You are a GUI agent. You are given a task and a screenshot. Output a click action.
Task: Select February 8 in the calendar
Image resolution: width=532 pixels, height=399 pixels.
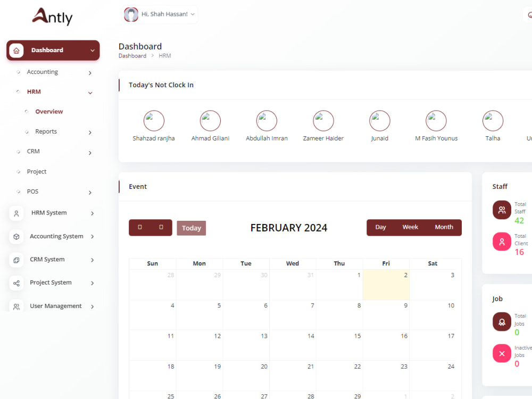339,315
